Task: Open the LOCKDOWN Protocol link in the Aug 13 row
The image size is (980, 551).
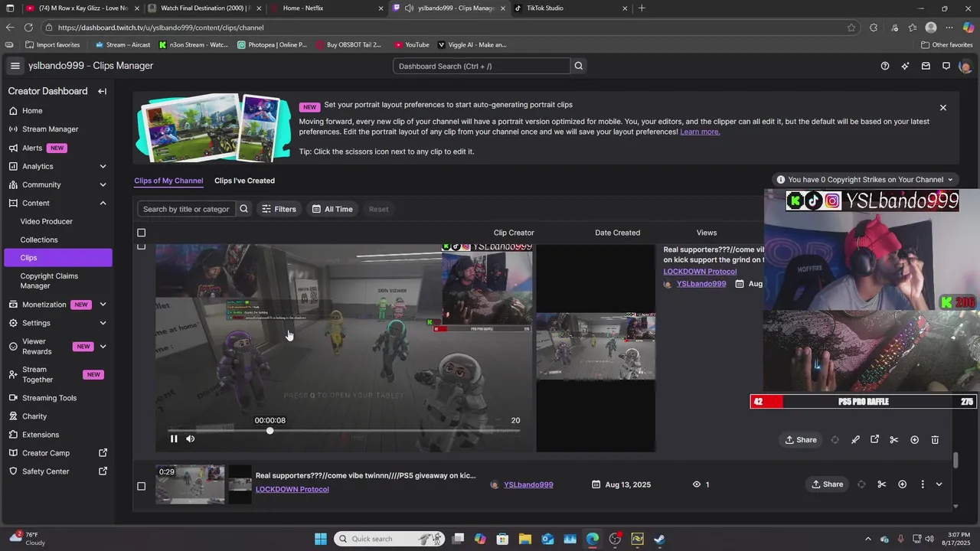Action: point(292,490)
